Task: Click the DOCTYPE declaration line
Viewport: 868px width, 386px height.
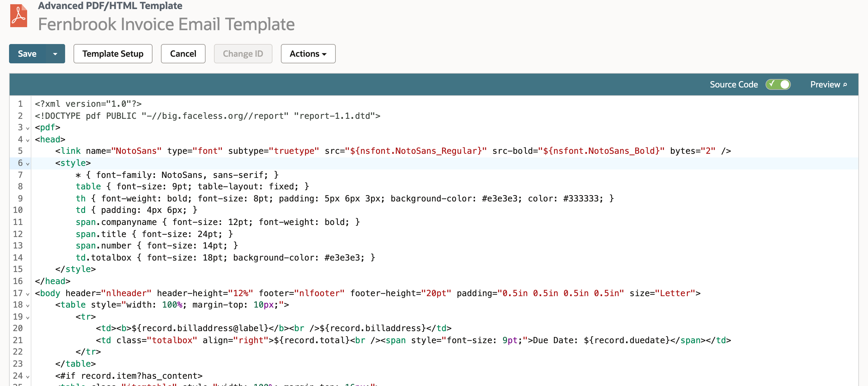Action: click(x=208, y=115)
